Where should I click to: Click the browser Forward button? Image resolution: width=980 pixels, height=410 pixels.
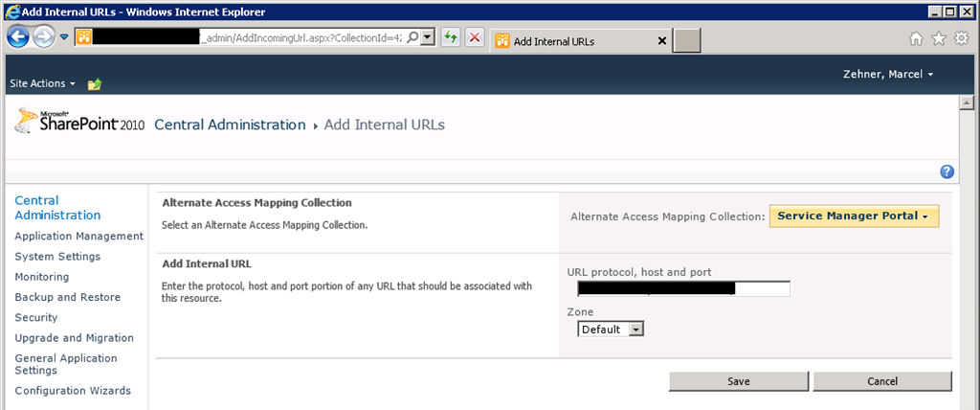click(x=44, y=37)
